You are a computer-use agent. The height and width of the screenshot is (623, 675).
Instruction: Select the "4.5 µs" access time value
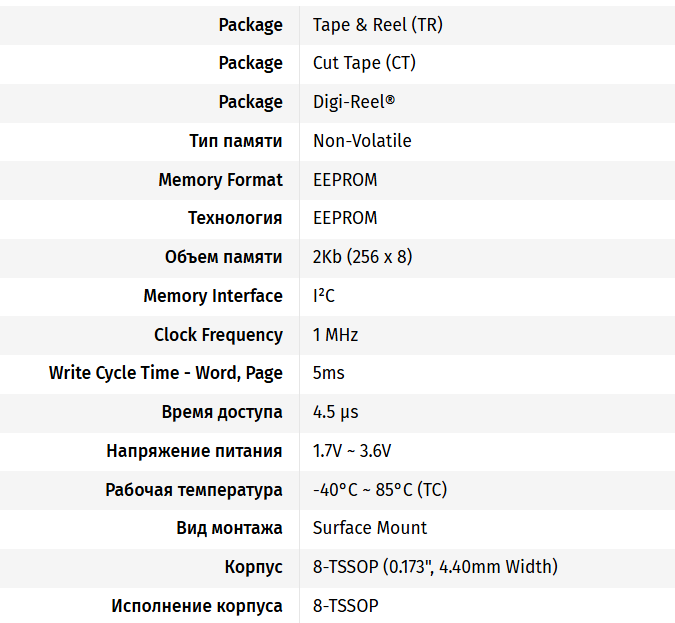click(x=336, y=412)
